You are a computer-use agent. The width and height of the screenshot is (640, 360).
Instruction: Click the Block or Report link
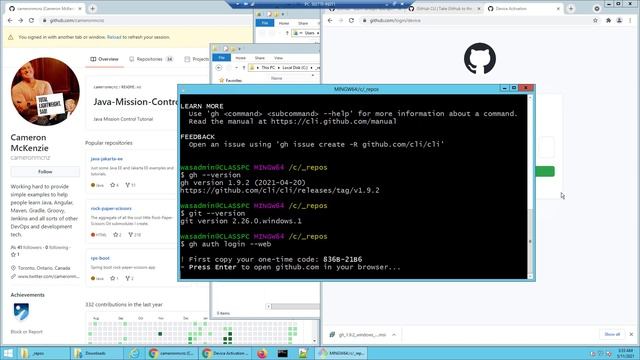(x=27, y=332)
